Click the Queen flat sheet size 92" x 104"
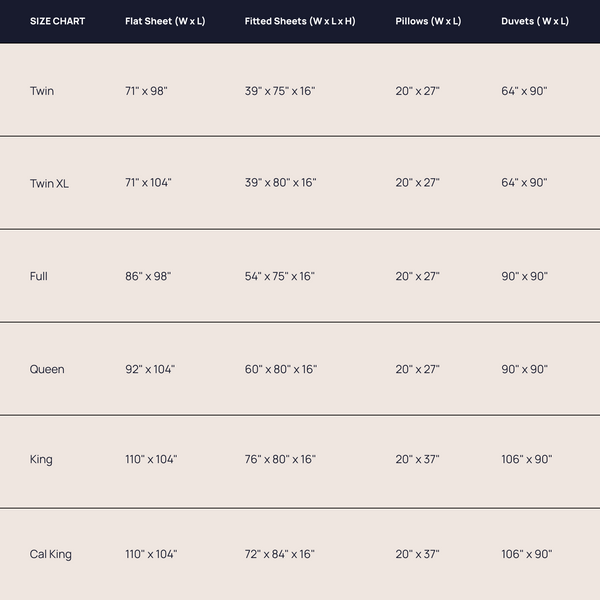Viewport: 600px width, 600px height. click(150, 369)
